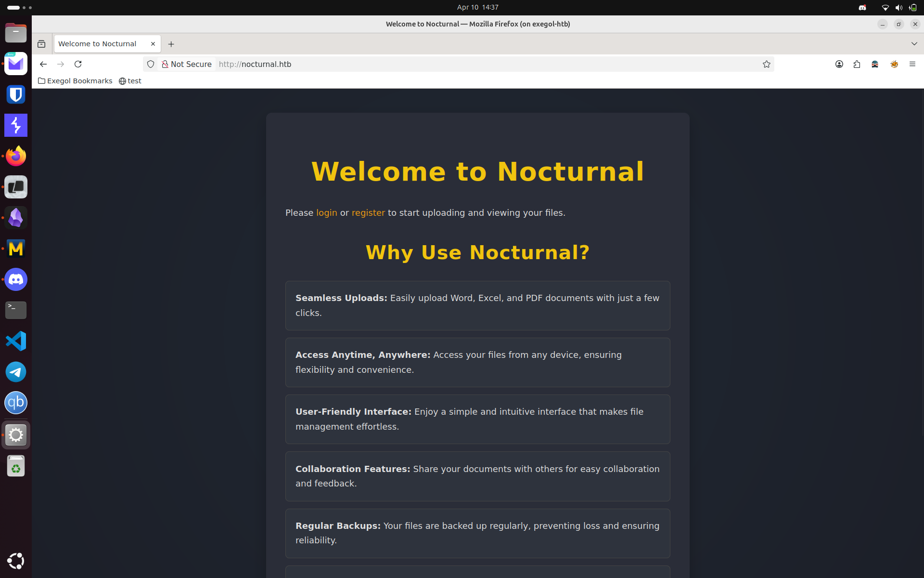Viewport: 924px width, 578px height.
Task: Bookmark this page with the star icon
Action: 767,64
